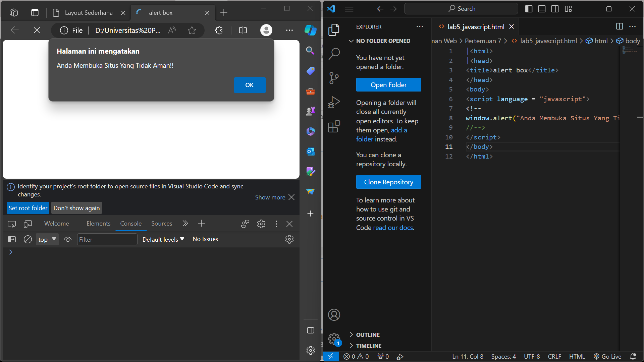Click the console Filter input field
The height and width of the screenshot is (362, 644).
point(107,239)
